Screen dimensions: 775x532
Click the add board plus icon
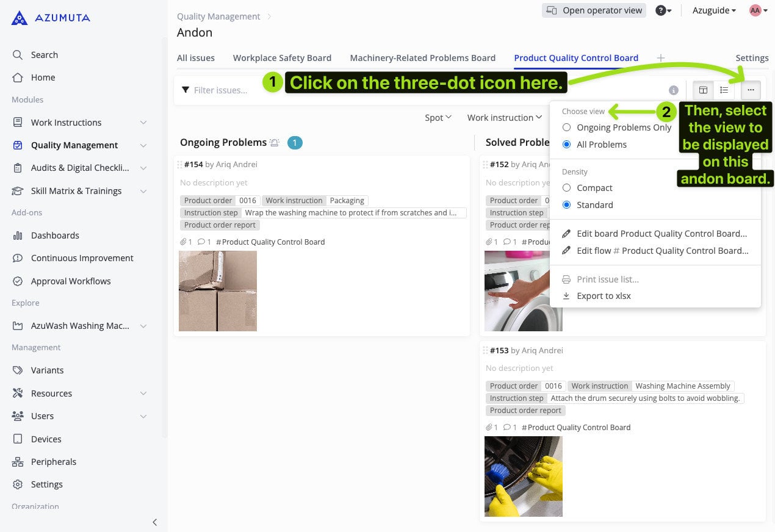(660, 58)
